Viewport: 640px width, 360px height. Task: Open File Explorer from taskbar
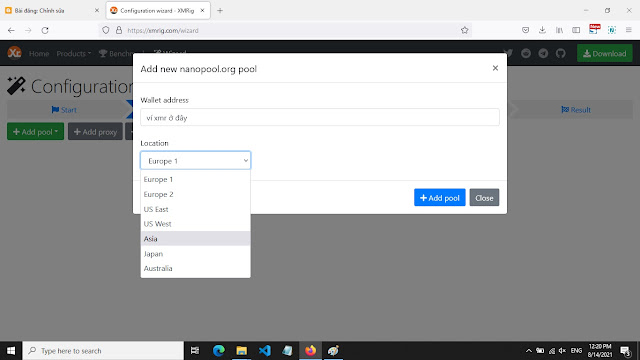(242, 351)
